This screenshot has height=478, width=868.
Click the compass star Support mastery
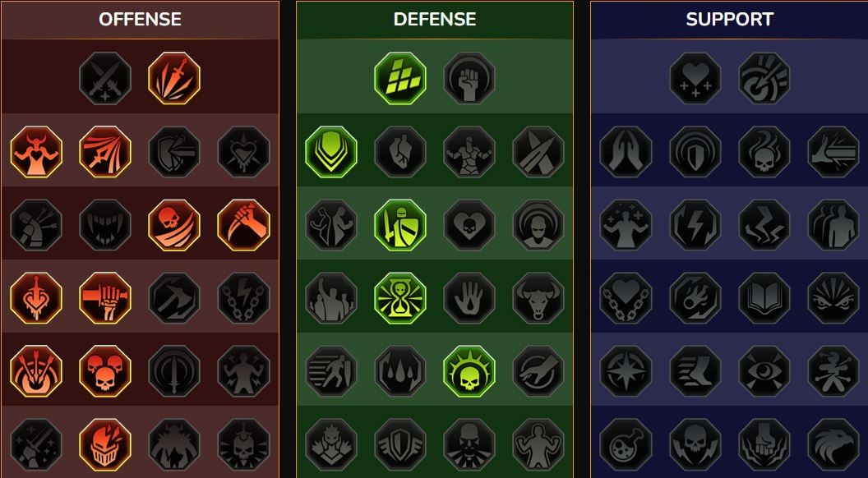coord(626,370)
